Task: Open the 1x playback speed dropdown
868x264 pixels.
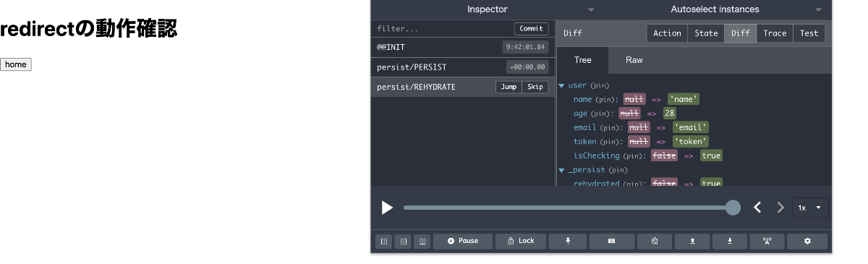Action: (810, 208)
